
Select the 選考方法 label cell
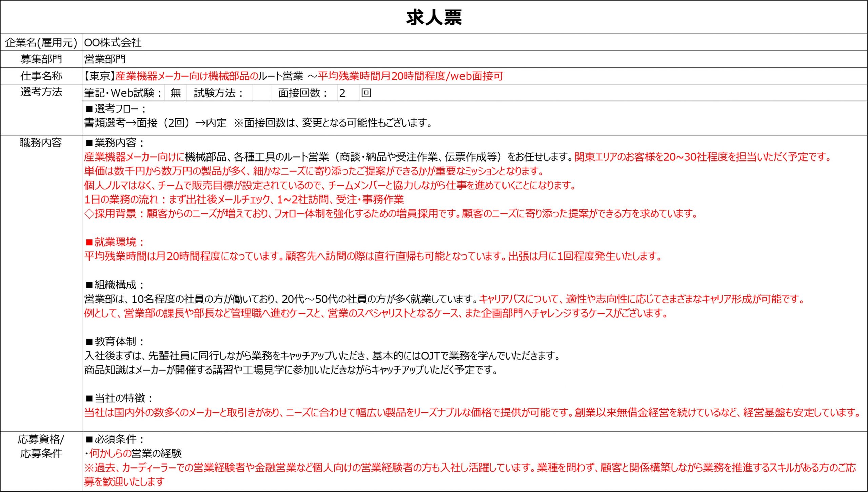(x=41, y=92)
